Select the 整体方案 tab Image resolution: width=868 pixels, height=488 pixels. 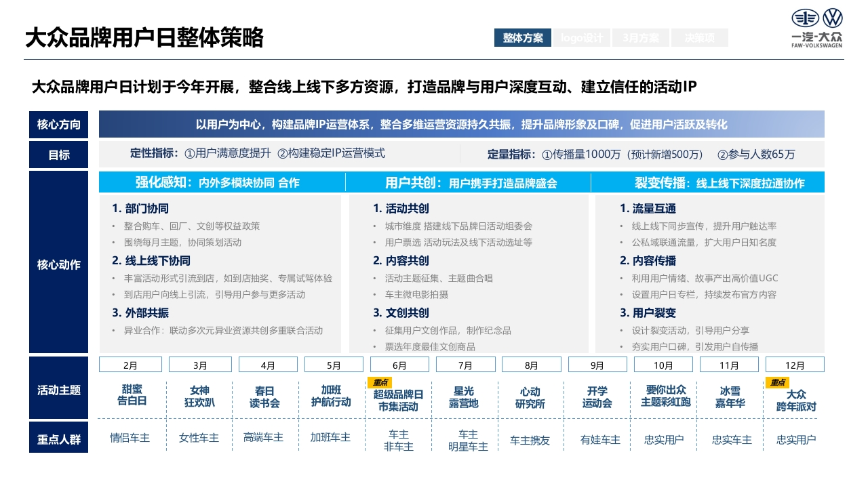pyautogui.click(x=523, y=38)
